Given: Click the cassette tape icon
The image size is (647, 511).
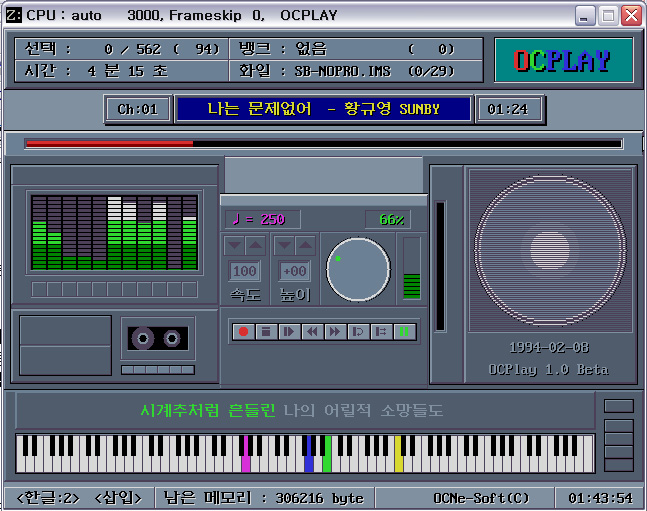Looking at the screenshot, I should [158, 338].
